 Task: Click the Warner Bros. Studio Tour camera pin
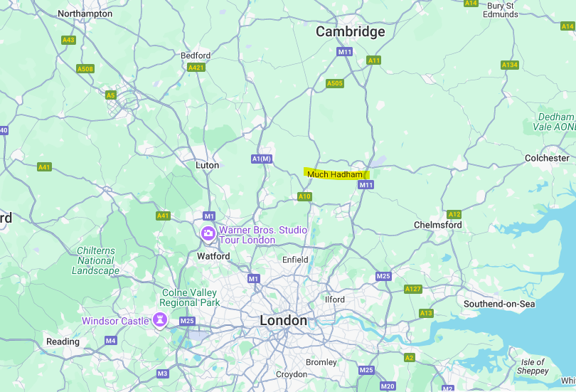(x=208, y=233)
